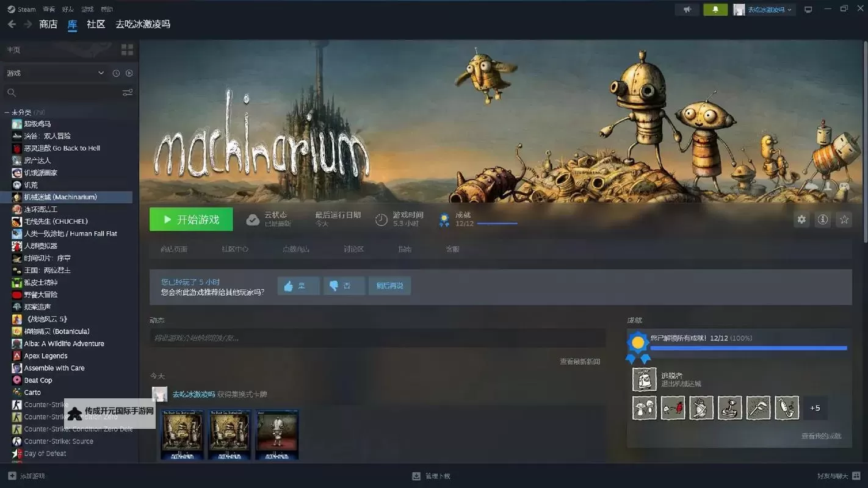Click the cloud status icon

tap(253, 220)
